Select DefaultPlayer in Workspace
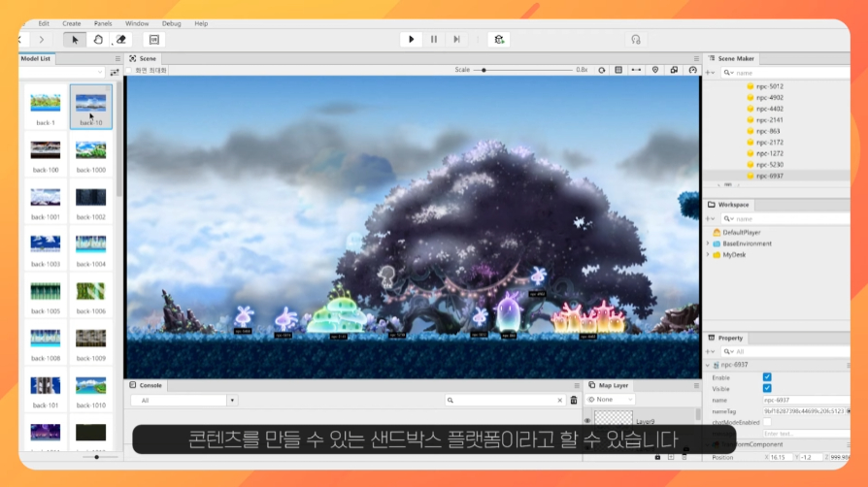 tap(741, 233)
